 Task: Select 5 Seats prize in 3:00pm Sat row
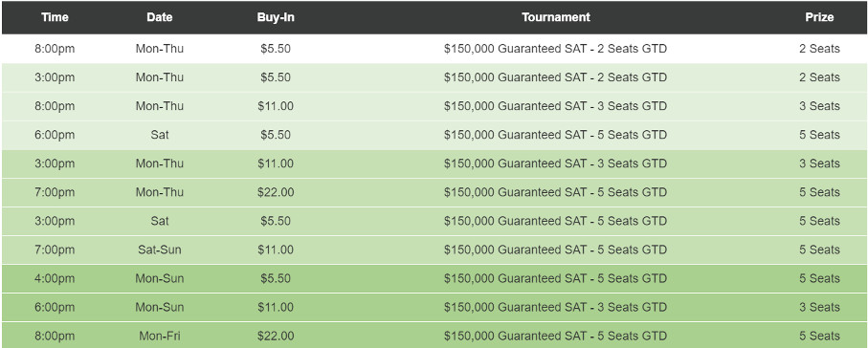click(819, 221)
